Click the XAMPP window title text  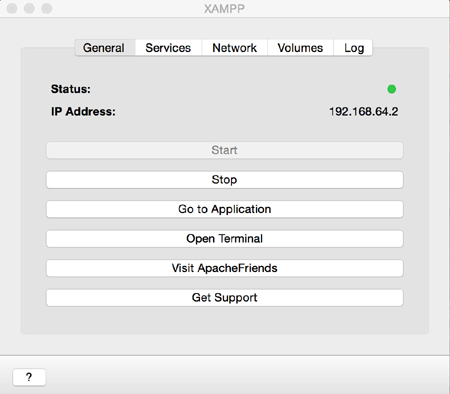pyautogui.click(x=224, y=9)
